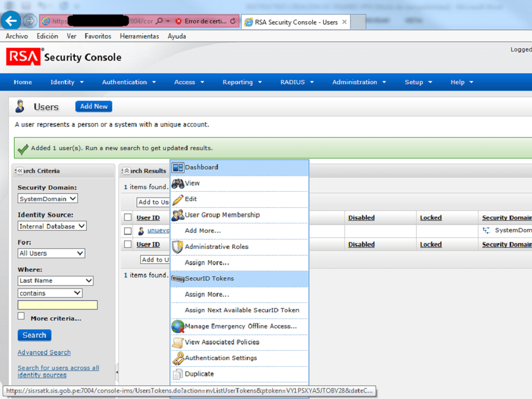Click the Dashboard icon in context menu
The height and width of the screenshot is (399, 532).
(x=178, y=167)
